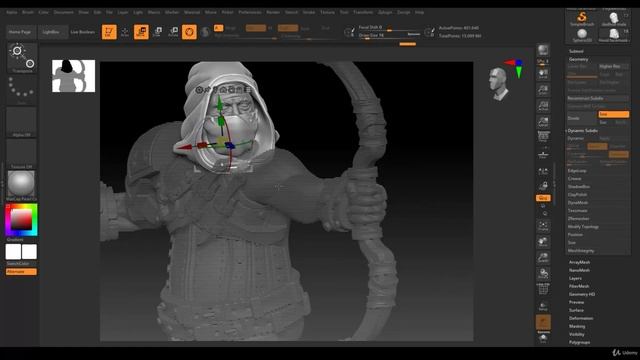Toggle the orange Qxyz rotation button
The width and height of the screenshot is (640, 360).
click(543, 198)
